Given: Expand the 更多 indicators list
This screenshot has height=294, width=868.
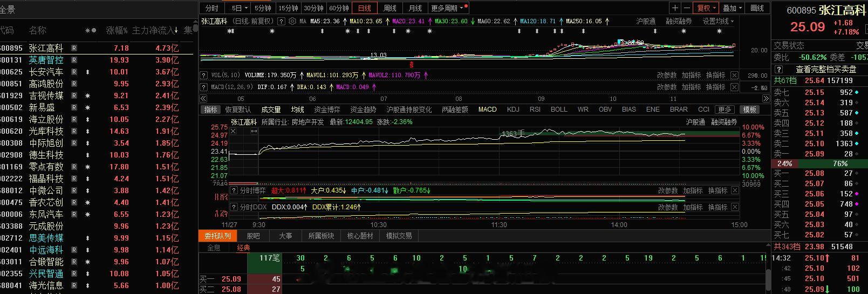Looking at the screenshot, I should pos(725,110).
